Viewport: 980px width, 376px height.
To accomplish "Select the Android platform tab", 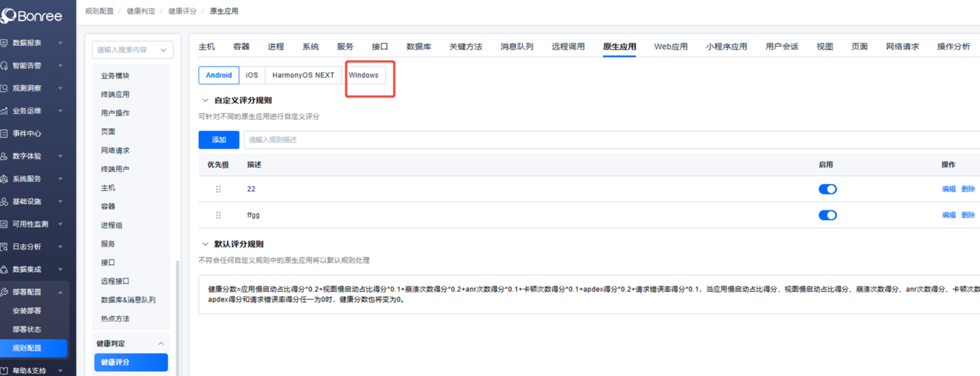I will 219,75.
